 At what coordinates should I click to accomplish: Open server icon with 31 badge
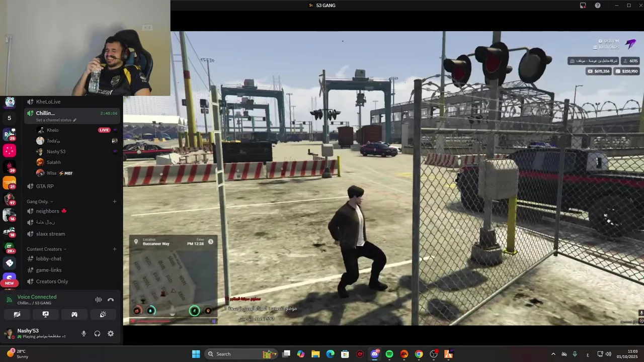coord(10,183)
